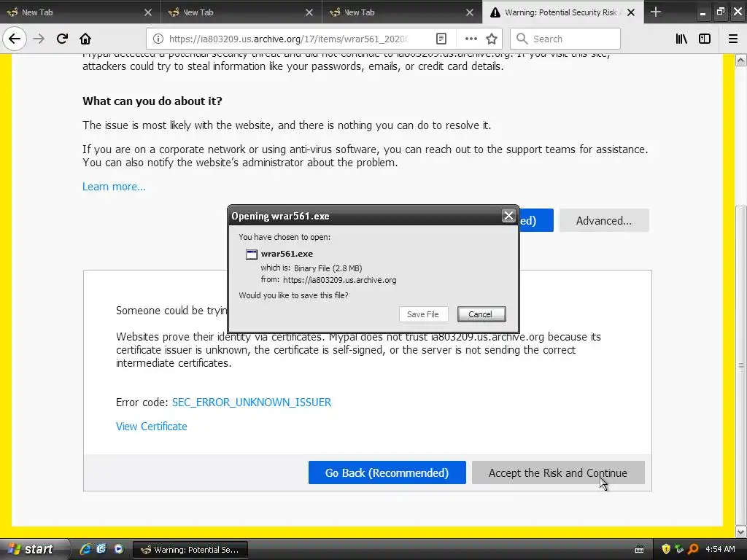Screen dimensions: 747x560
Task: Close the Opening wrar561.exe dialog
Action: [x=508, y=216]
